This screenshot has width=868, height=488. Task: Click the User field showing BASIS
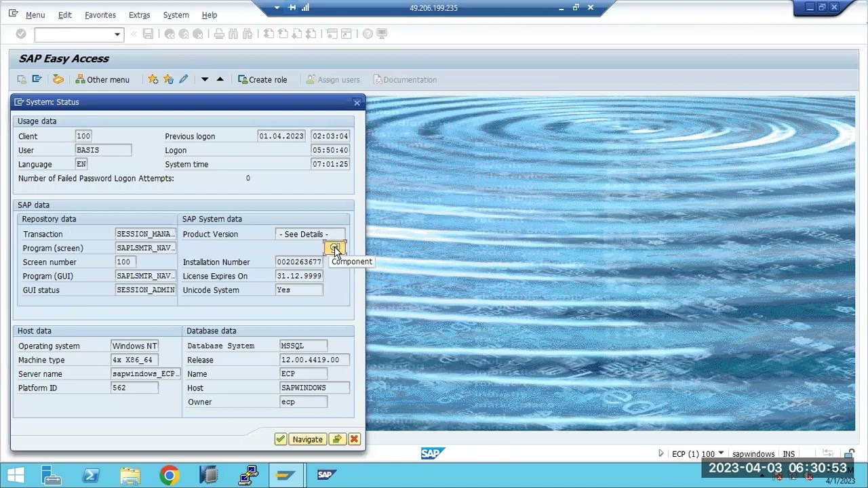103,150
